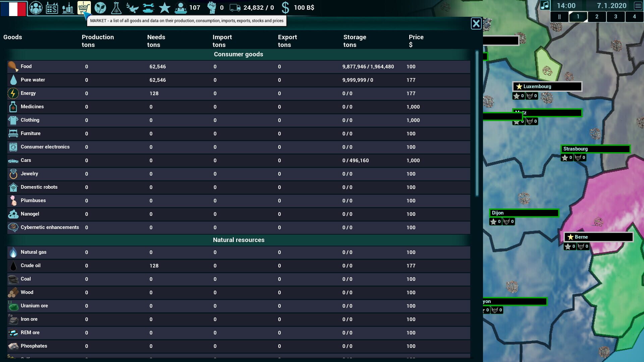The height and width of the screenshot is (362, 644).
Task: Select the Market shopping cart icon
Action: [84, 7]
